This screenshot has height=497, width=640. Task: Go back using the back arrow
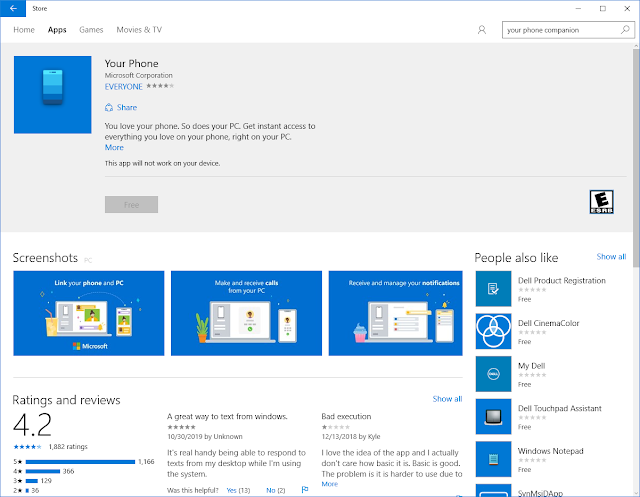[13, 9]
